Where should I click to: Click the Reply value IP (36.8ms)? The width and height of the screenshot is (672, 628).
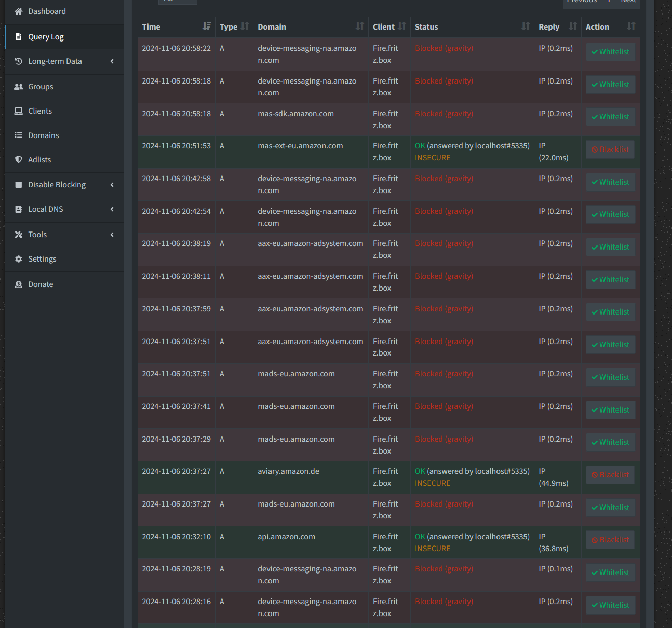point(554,542)
